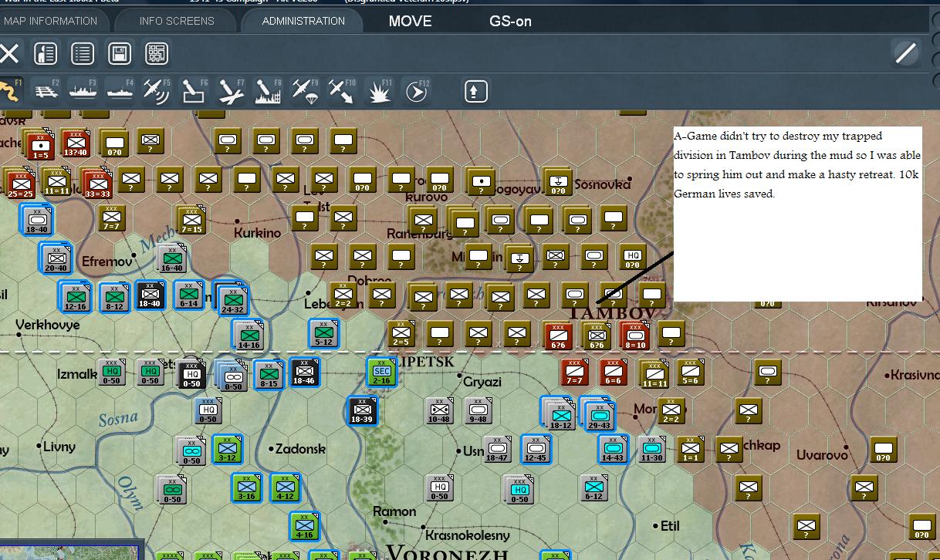Image resolution: width=940 pixels, height=560 pixels.
Task: Select black unit labeled 18-39
Action: point(361,410)
